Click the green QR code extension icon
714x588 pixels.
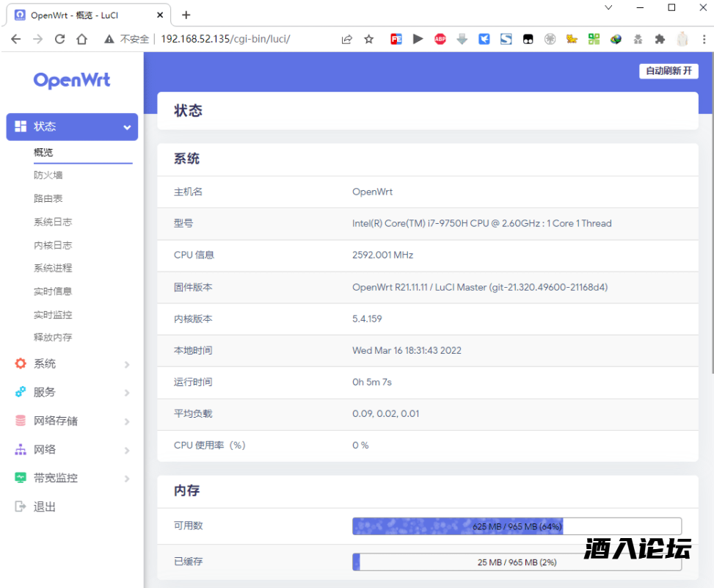(594, 39)
